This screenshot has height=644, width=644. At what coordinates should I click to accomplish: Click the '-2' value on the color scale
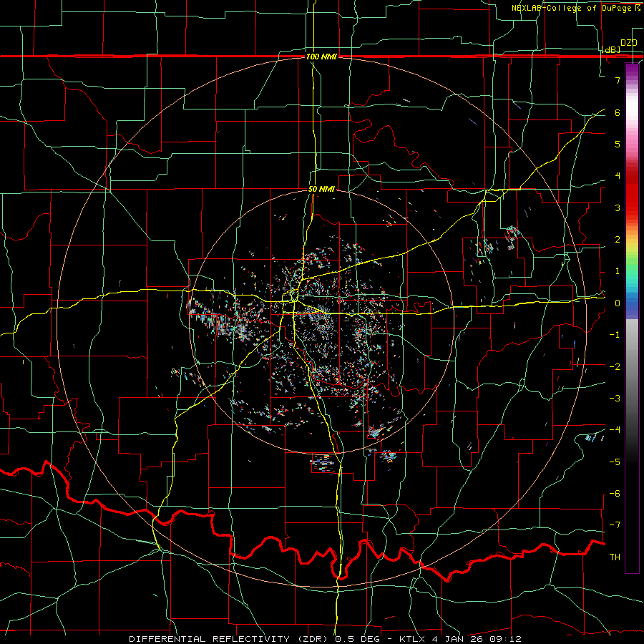pos(615,366)
